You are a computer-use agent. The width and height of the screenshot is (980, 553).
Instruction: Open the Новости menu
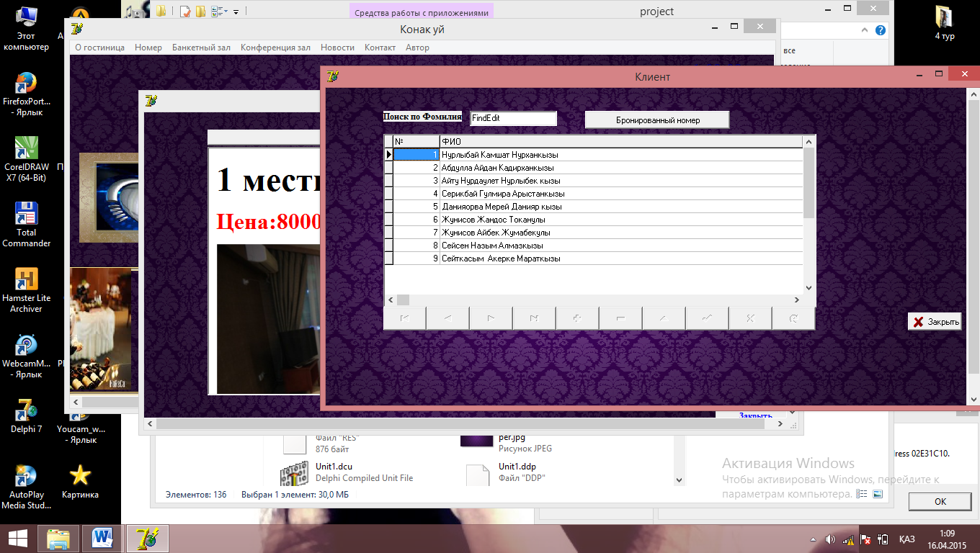point(337,48)
